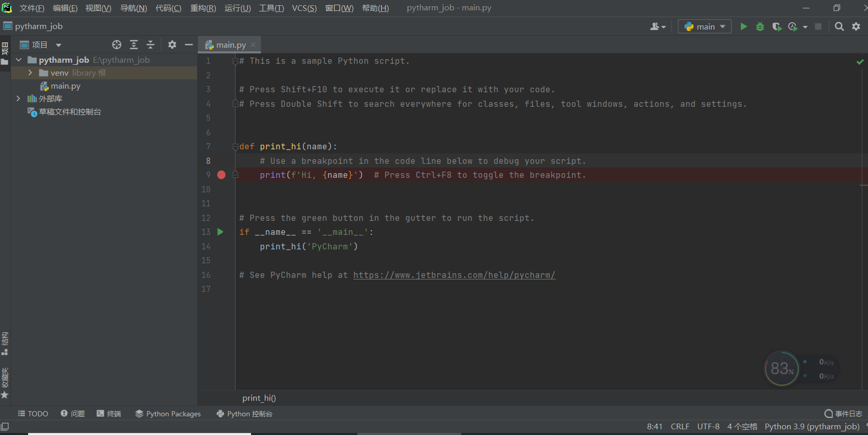Open the Code With Me user icon
Screen dimensions: 868x435
tap(657, 26)
